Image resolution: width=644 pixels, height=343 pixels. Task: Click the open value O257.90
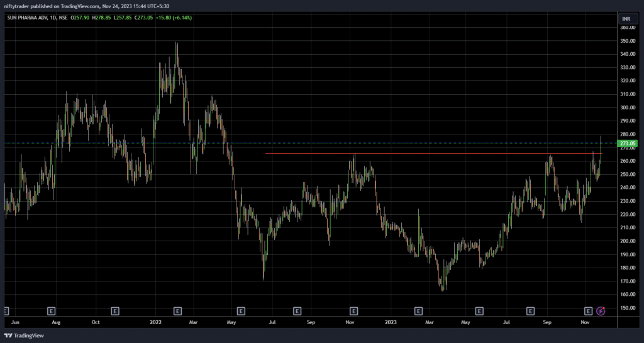tap(80, 18)
